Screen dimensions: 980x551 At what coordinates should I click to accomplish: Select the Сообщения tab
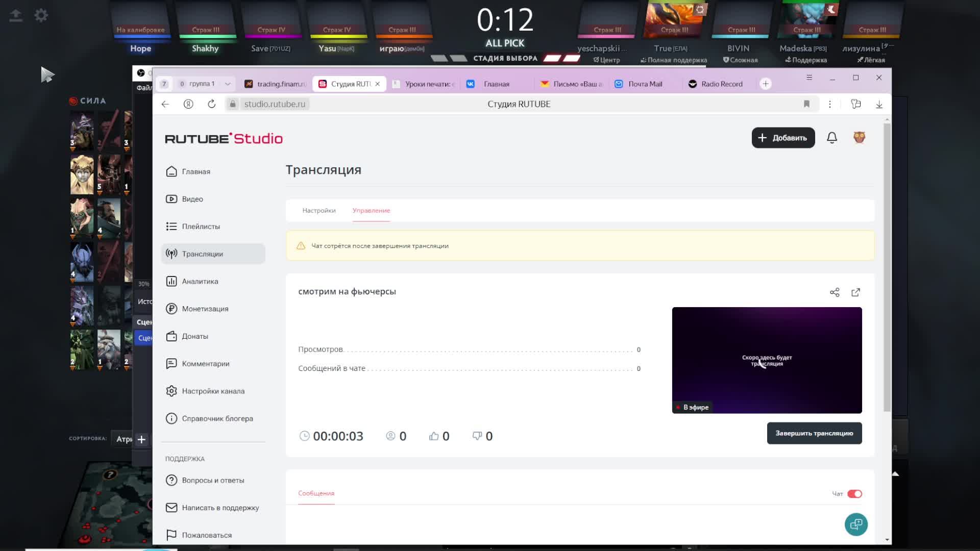coord(316,493)
